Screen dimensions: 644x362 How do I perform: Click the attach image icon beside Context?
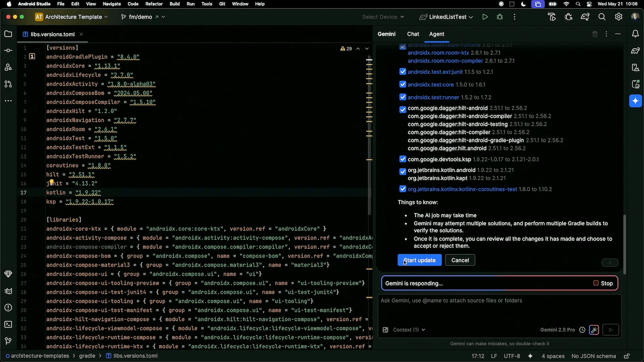click(385, 330)
